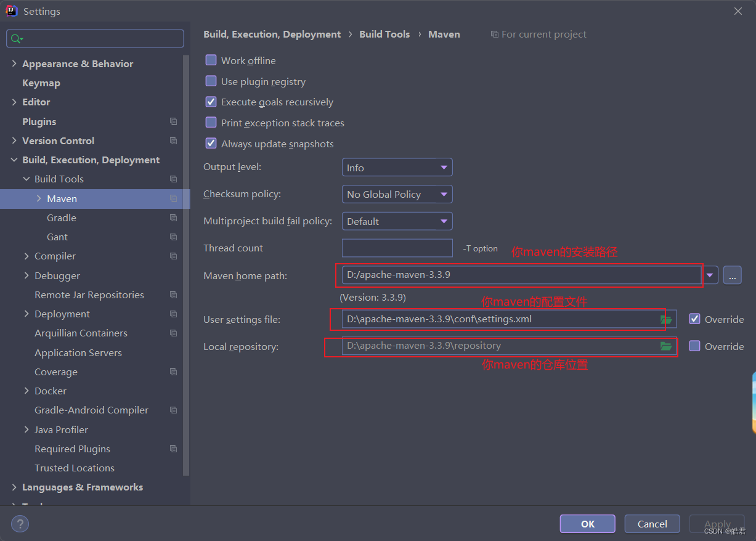
Task: Enable Print exception stack traces
Action: point(211,123)
